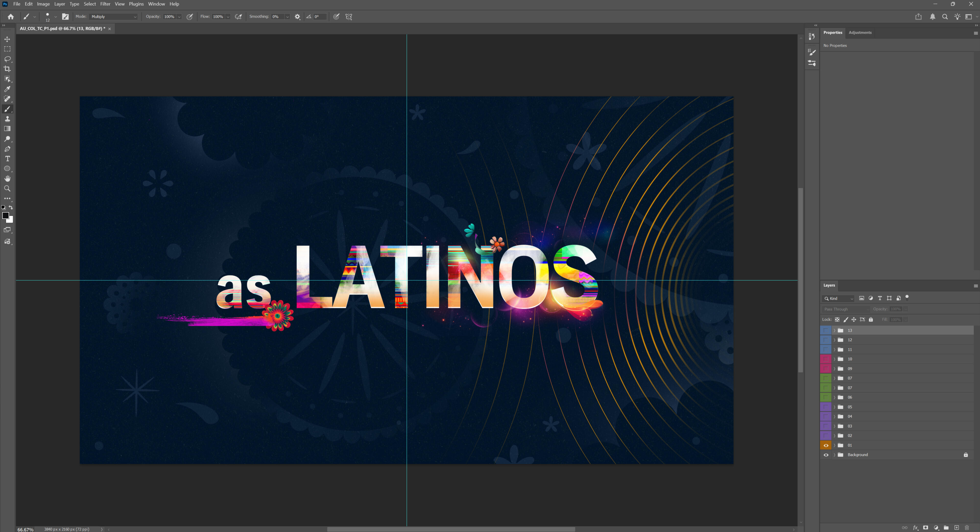The height and width of the screenshot is (532, 980).
Task: Create a new group with folder button
Action: pyautogui.click(x=946, y=527)
